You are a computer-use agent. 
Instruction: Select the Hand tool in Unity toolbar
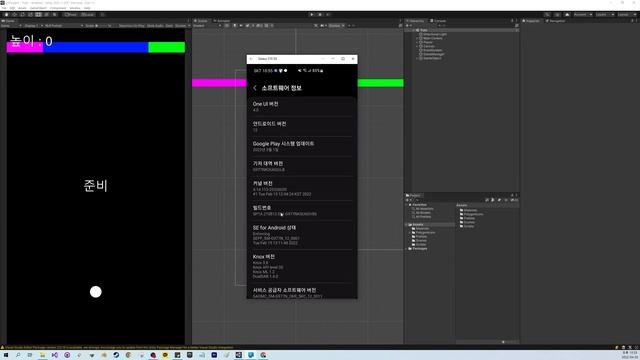7,14
